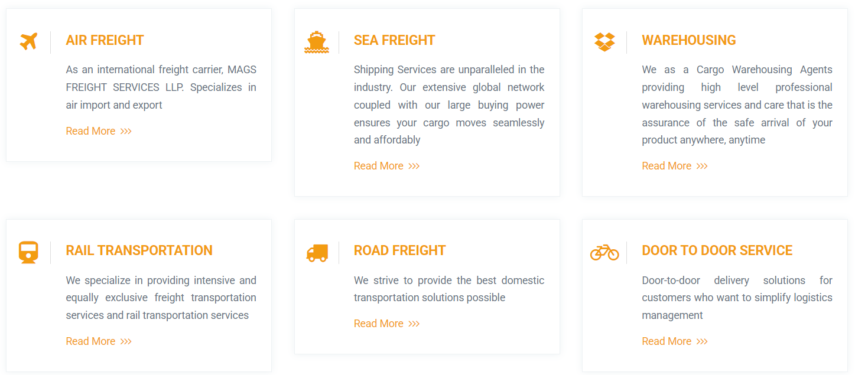Click the bicycle icon for Door to Door
Screen dimensions: 868x375
pyautogui.click(x=604, y=252)
